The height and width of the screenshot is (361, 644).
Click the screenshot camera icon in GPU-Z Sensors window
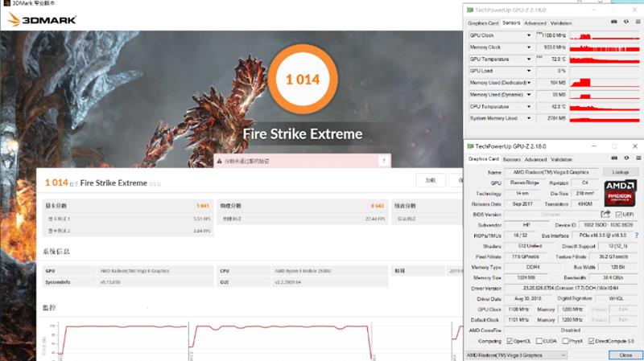615,23
